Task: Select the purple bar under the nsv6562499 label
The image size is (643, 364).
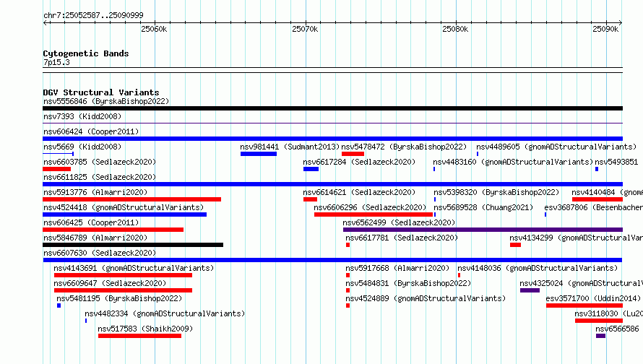Action: tap(483, 230)
